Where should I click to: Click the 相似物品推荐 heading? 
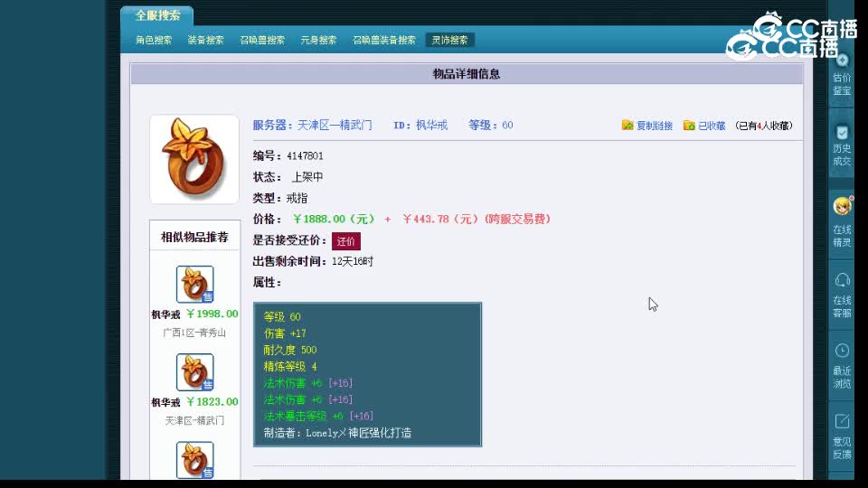(x=194, y=237)
